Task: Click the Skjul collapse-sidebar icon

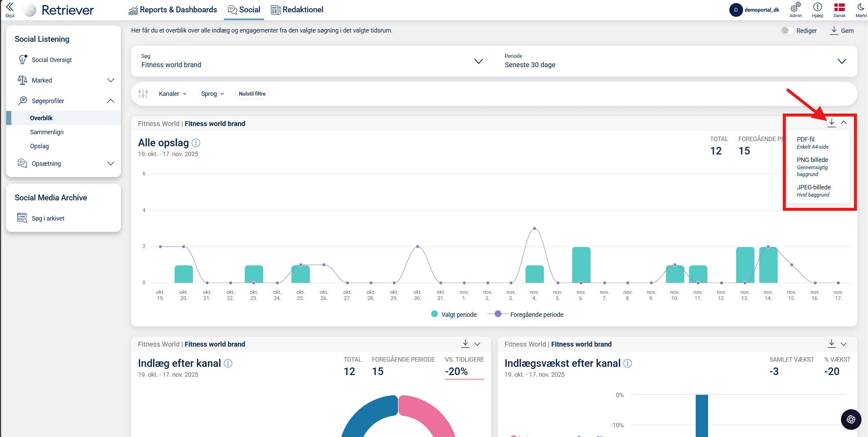Action: coord(10,8)
